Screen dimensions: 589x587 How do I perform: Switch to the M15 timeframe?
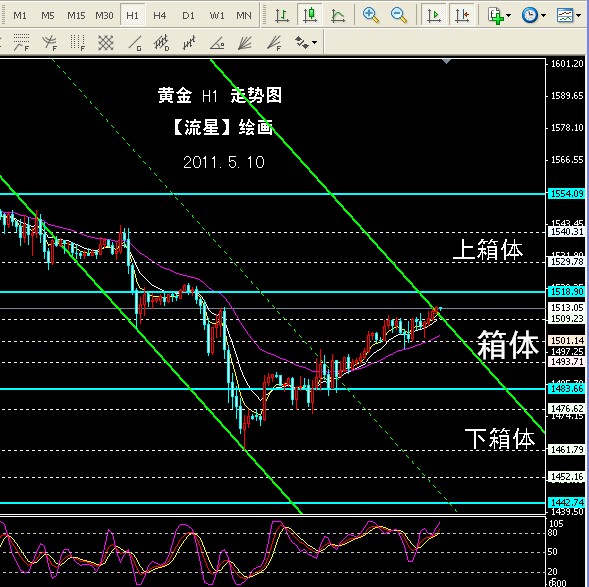[76, 16]
